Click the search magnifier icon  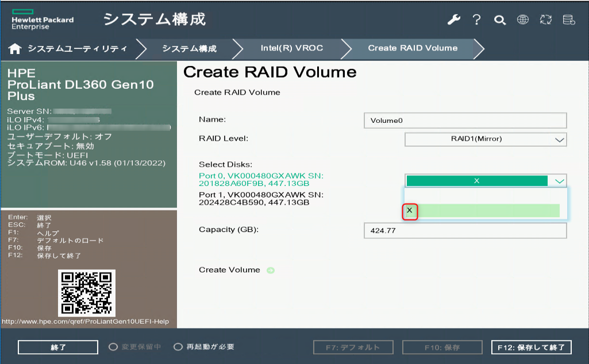[499, 20]
